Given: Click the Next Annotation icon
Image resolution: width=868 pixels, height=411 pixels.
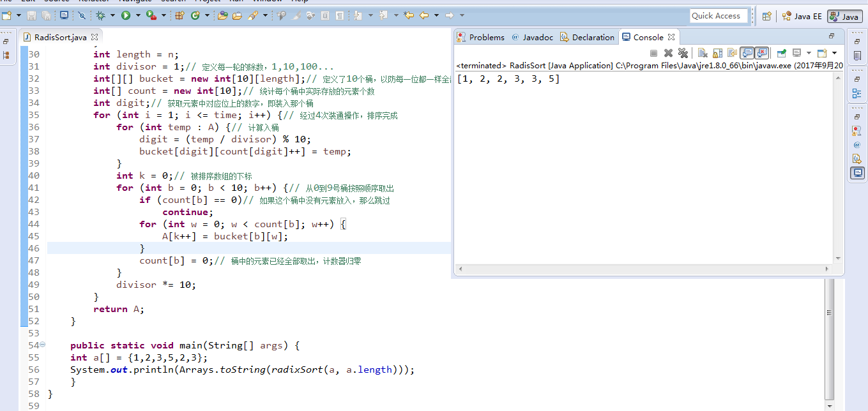Looking at the screenshot, I should [x=356, y=15].
